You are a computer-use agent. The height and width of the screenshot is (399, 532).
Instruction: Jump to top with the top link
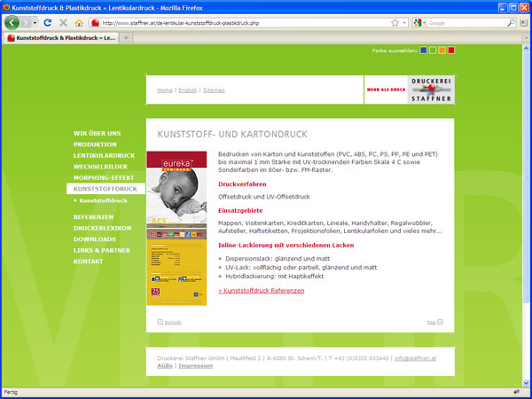click(x=431, y=323)
